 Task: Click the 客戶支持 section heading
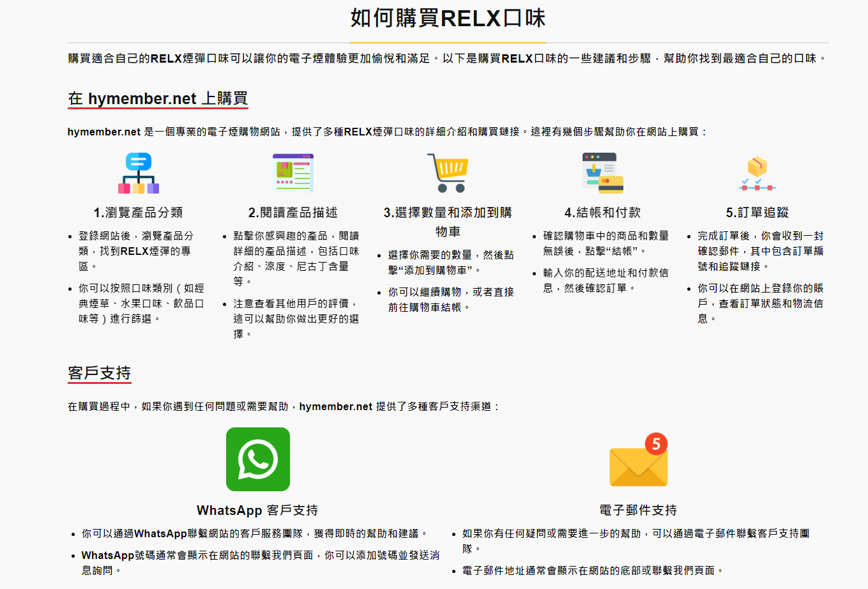coord(100,373)
